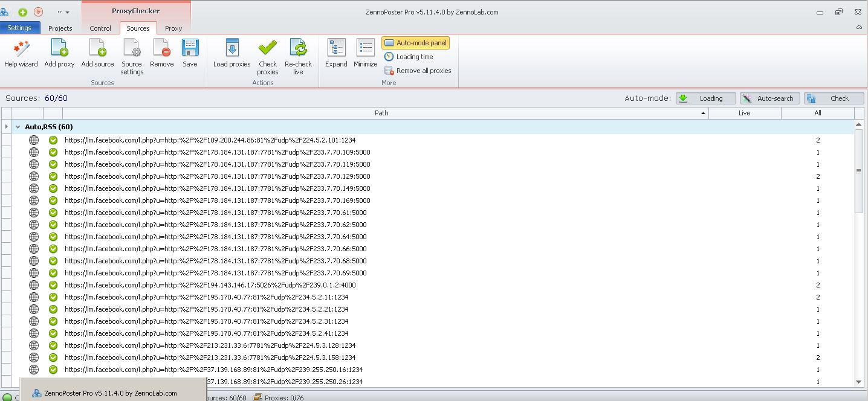
Task: Sort by the Path column header
Action: (385, 113)
